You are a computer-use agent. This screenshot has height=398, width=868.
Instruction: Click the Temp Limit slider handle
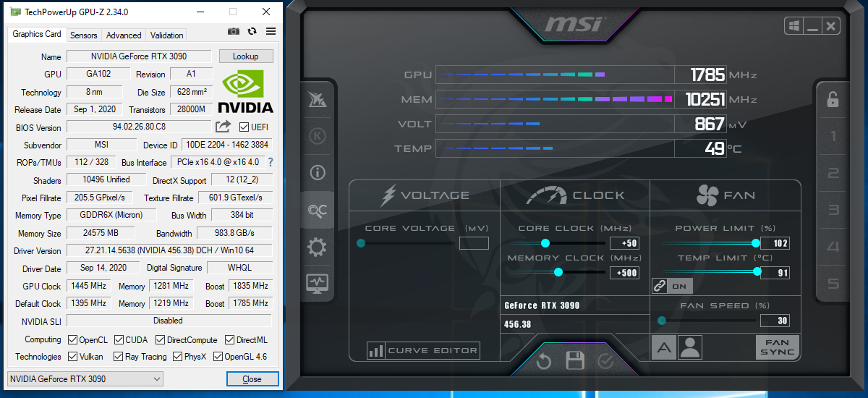pyautogui.click(x=757, y=272)
